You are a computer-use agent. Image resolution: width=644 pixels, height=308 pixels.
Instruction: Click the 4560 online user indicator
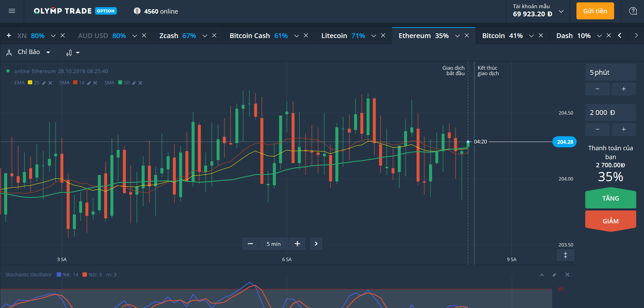coord(156,11)
